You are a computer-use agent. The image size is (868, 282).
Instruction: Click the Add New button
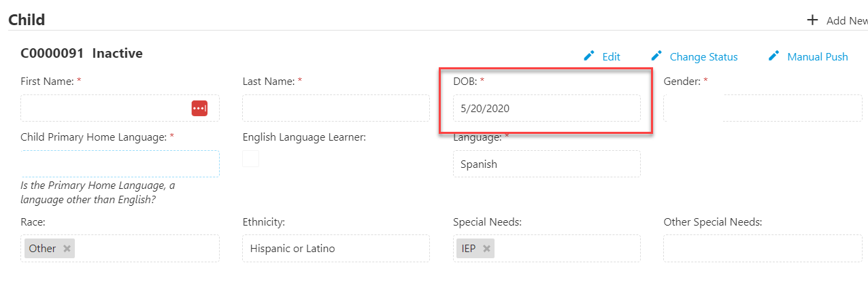(x=837, y=20)
